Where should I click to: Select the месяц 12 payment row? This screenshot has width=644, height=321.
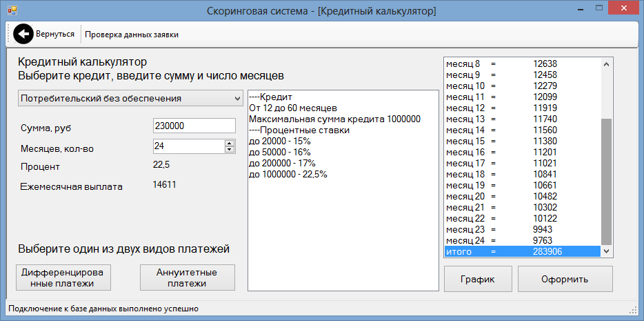pyautogui.click(x=523, y=108)
